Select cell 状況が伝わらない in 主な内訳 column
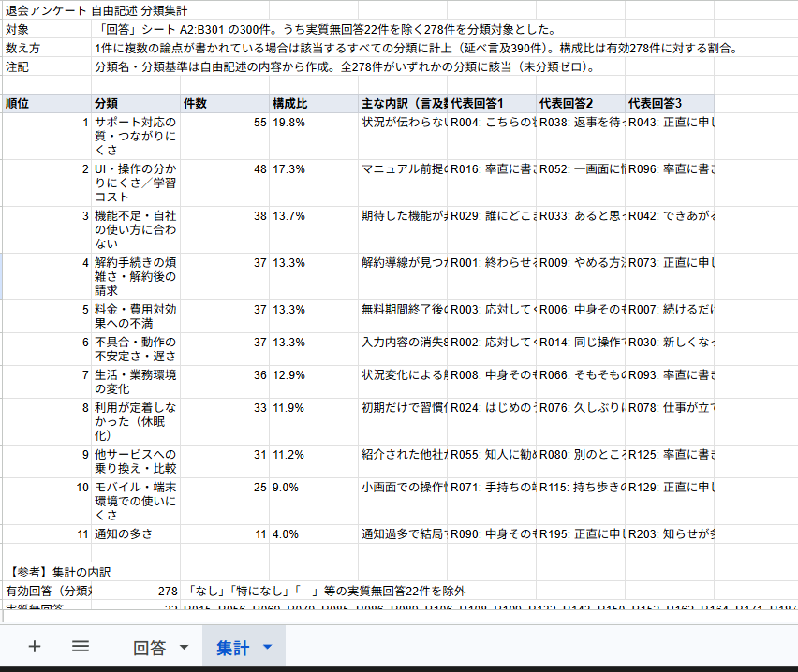The height and width of the screenshot is (672, 798). point(403,136)
